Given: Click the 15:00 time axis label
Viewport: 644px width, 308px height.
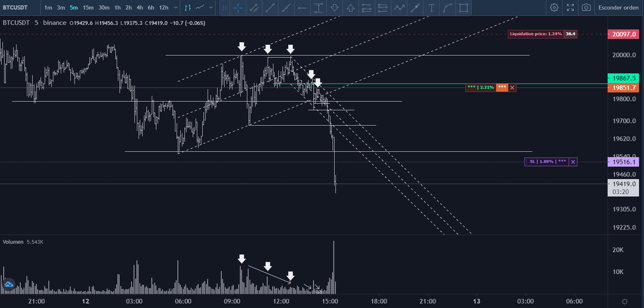Looking at the screenshot, I should [330, 301].
